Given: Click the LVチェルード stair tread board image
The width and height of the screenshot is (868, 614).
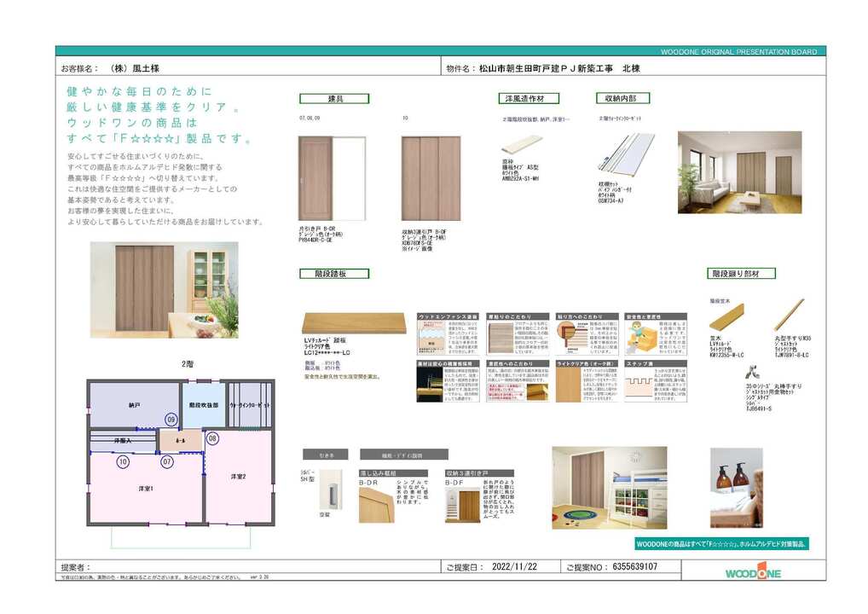Looking at the screenshot, I should [354, 324].
